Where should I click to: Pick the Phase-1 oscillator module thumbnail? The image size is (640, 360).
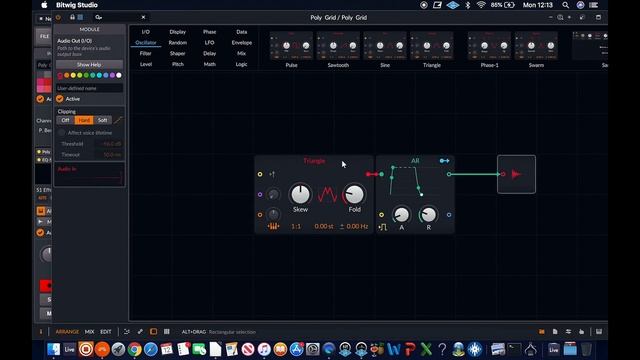coord(489,46)
